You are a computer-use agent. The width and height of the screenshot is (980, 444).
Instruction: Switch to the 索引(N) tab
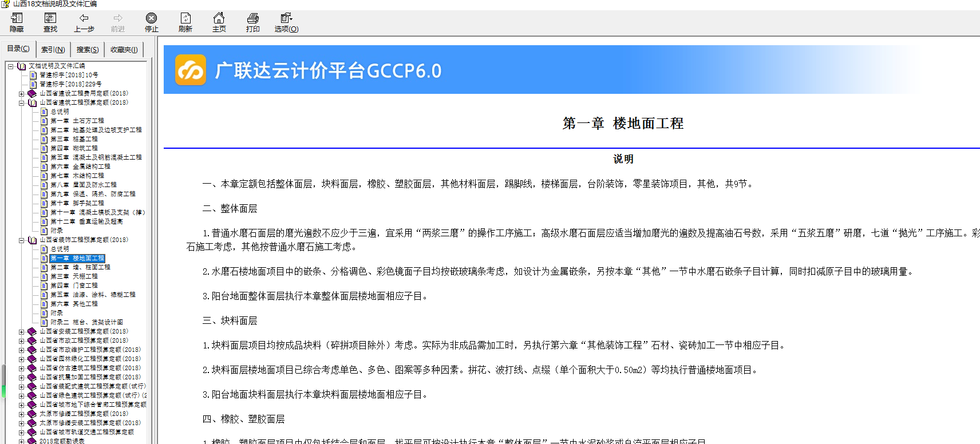coord(53,50)
